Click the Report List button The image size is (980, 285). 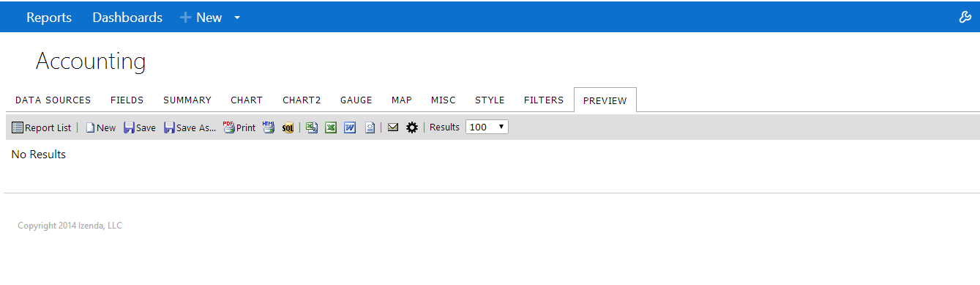(x=42, y=127)
